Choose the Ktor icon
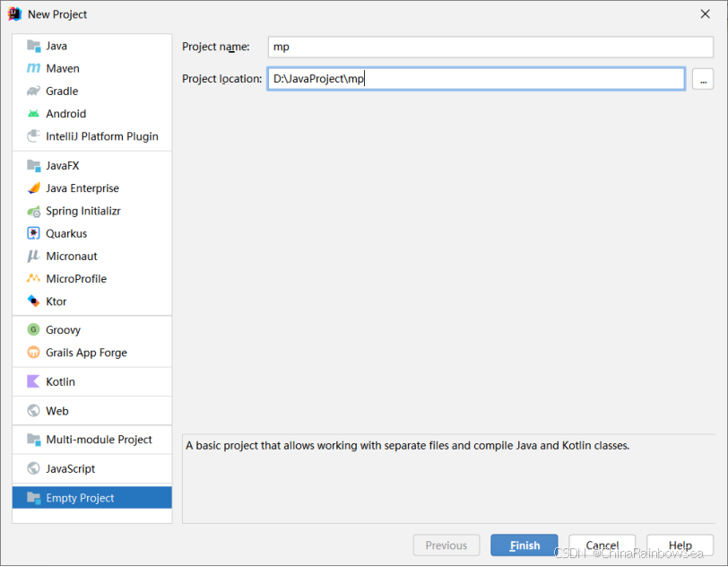Image resolution: width=728 pixels, height=567 pixels. click(33, 301)
